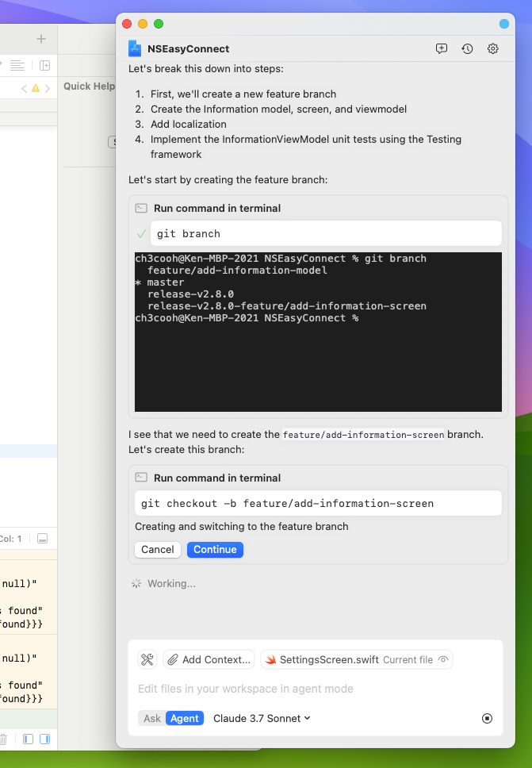Show right debug pane icon in Xcode

coord(44,739)
